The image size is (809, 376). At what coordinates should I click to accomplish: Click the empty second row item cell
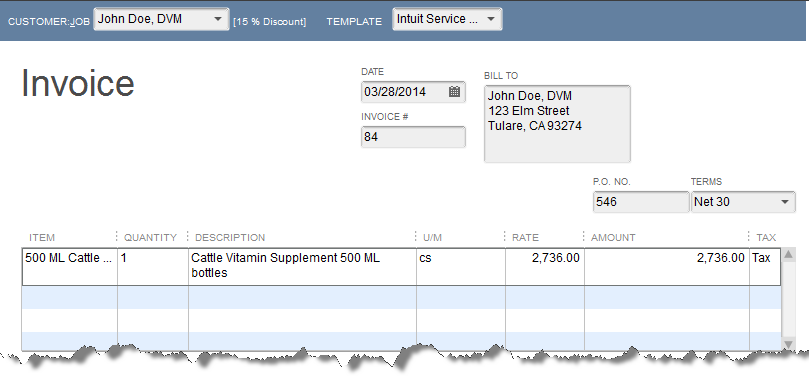point(70,297)
